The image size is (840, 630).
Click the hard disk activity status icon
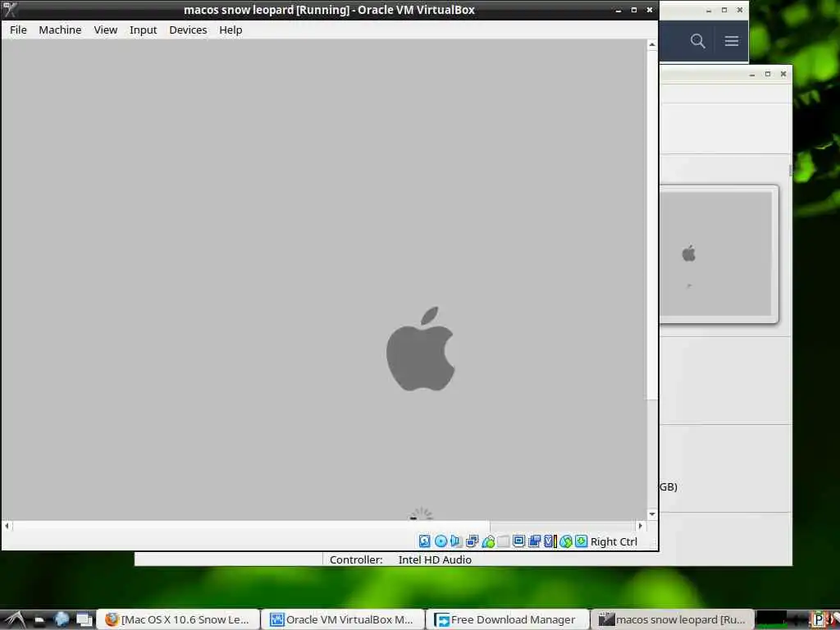point(424,541)
